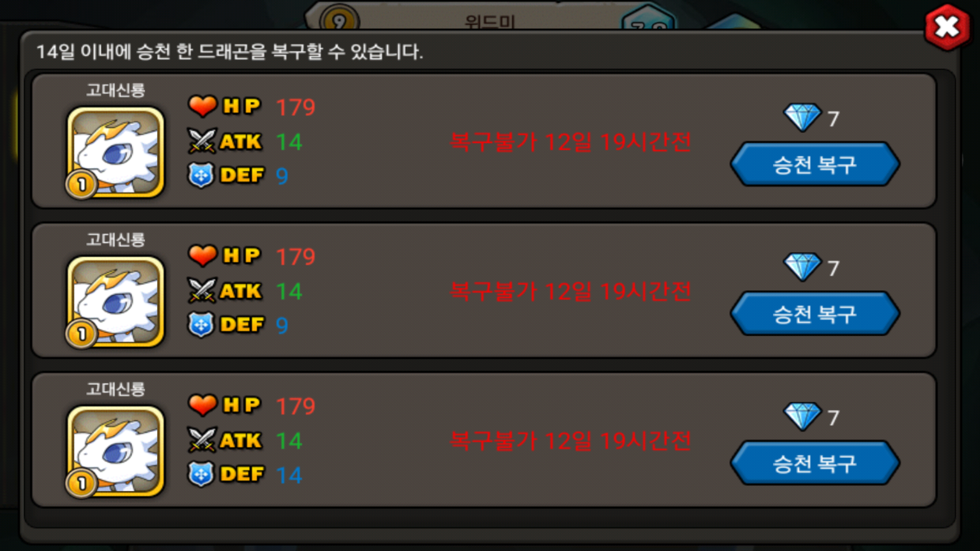This screenshot has height=551, width=980.
Task: Click the level 9 coin badge at top
Action: click(x=339, y=20)
